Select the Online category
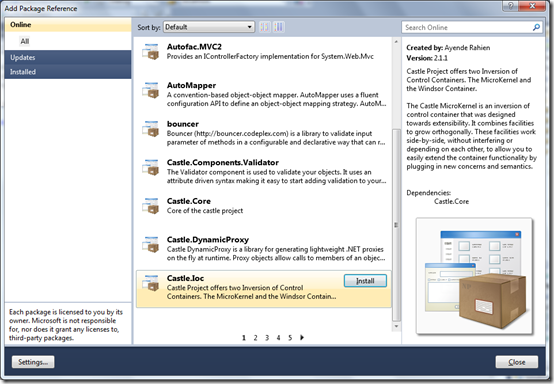Viewport: 554px width, 384px height. pos(68,25)
